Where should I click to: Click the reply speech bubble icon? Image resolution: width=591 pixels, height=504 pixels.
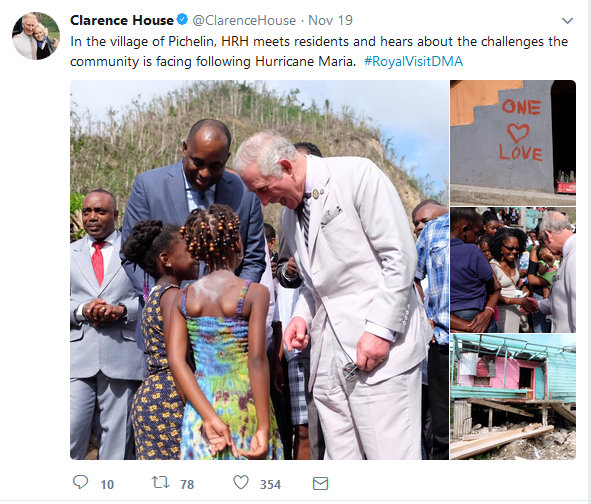(80, 482)
